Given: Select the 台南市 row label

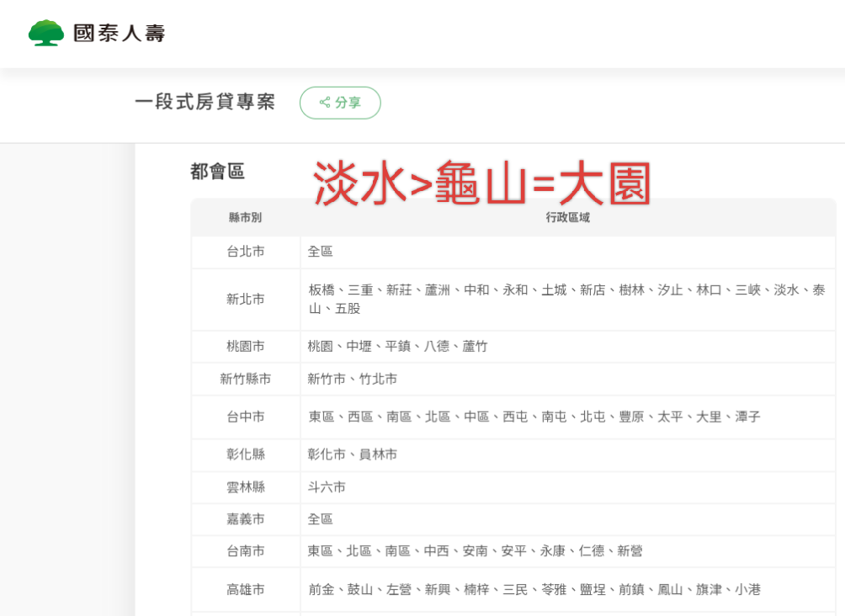Looking at the screenshot, I should pyautogui.click(x=245, y=551).
